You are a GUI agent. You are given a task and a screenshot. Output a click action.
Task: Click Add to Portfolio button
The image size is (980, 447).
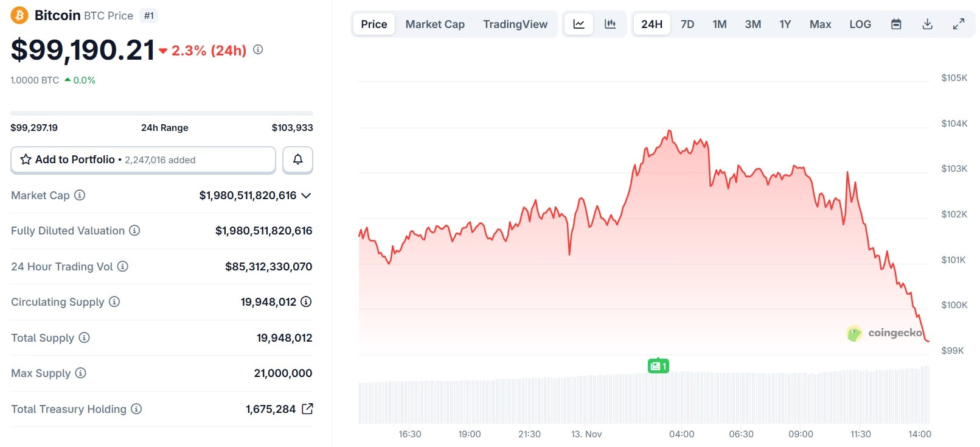click(x=143, y=160)
